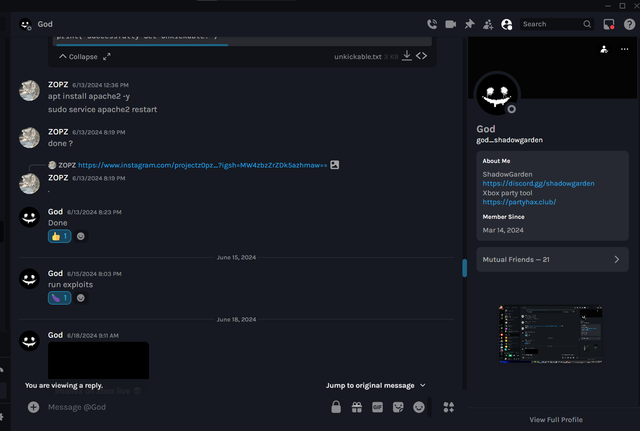Toggle the thumbs up reaction on Done
The height and width of the screenshot is (431, 640).
pyautogui.click(x=60, y=236)
